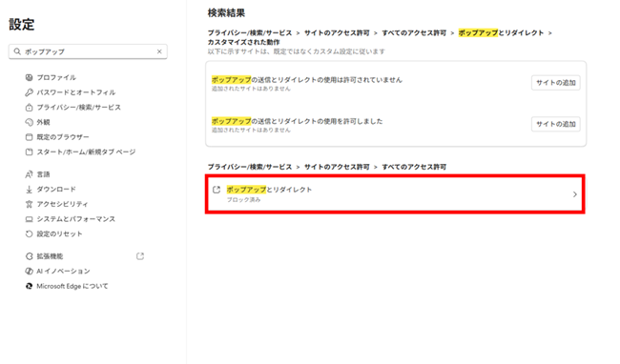Image resolution: width=620 pixels, height=364 pixels.
Task: Select 設定のリセット
Action: coord(60,234)
